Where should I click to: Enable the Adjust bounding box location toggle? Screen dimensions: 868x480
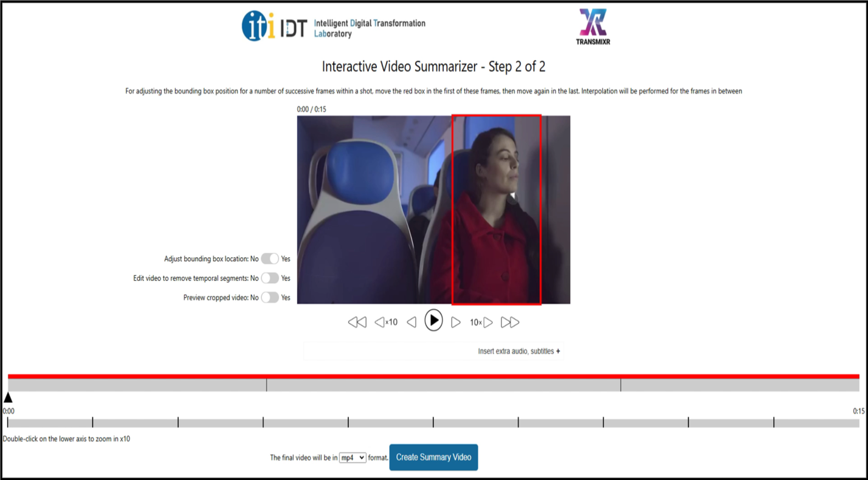[x=270, y=259]
